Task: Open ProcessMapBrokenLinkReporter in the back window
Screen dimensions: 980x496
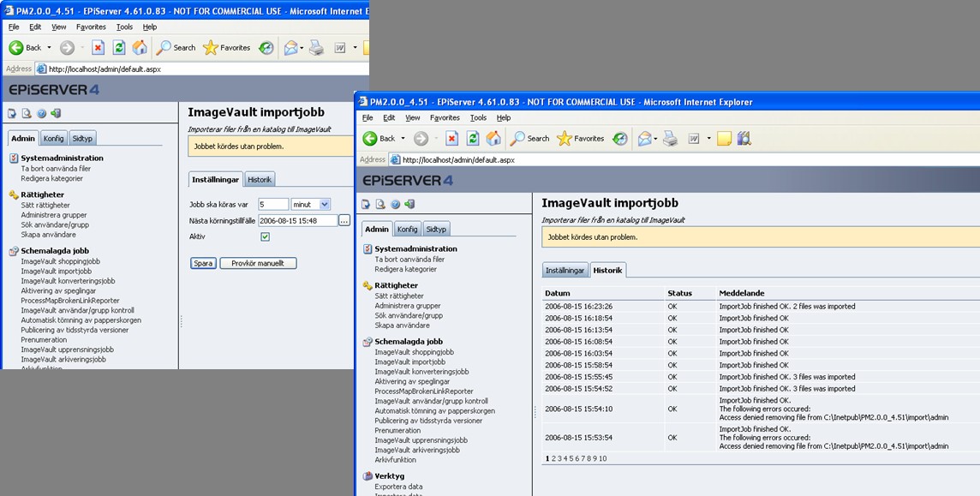Action: tap(70, 301)
